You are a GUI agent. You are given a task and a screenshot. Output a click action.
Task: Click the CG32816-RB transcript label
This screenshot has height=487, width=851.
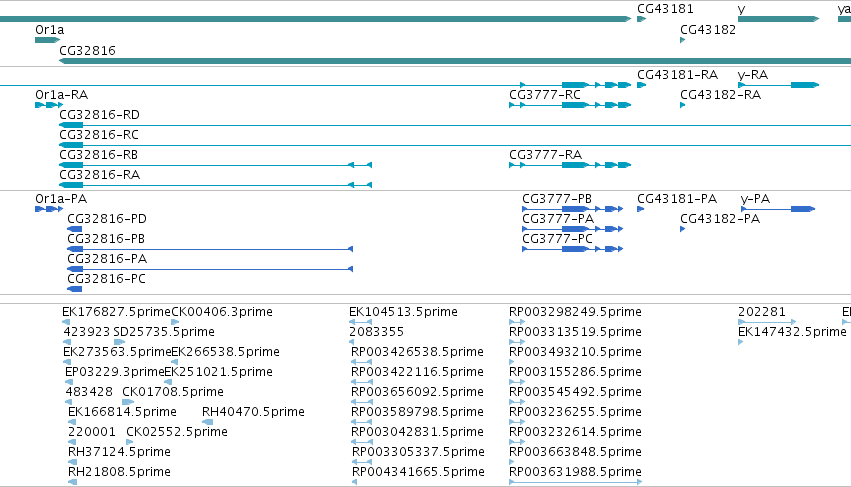(98, 155)
